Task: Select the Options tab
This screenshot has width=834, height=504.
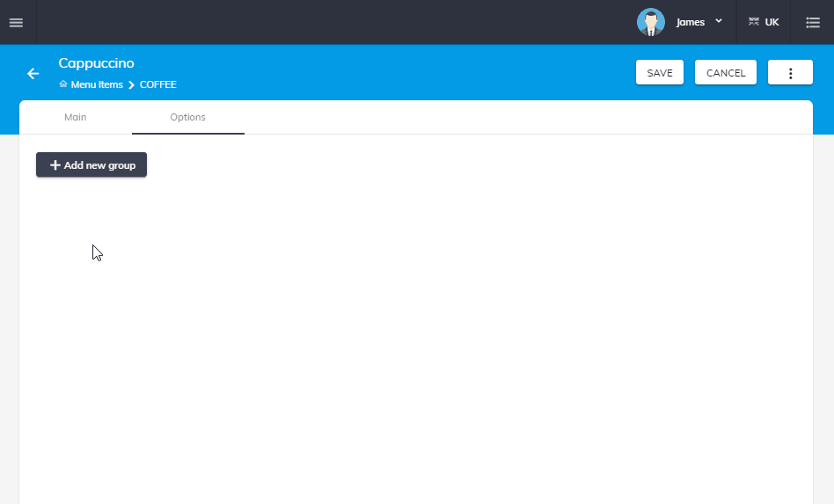Action: tap(187, 117)
